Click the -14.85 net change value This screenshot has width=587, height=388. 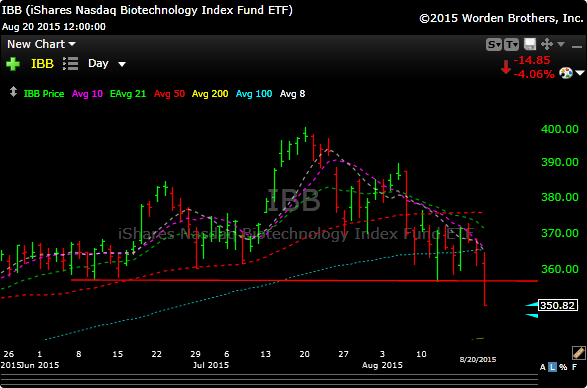[532, 60]
